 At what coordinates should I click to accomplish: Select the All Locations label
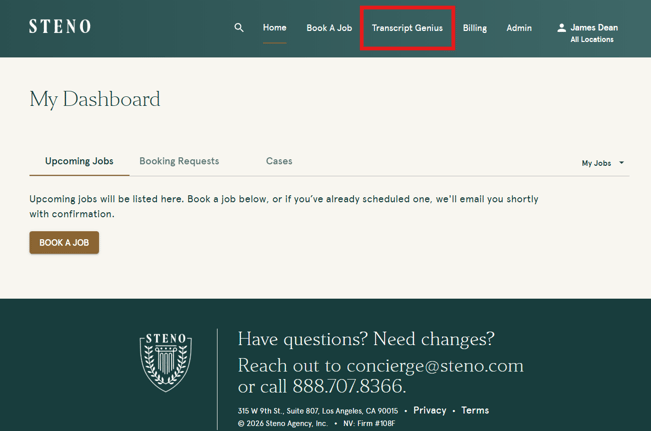592,40
